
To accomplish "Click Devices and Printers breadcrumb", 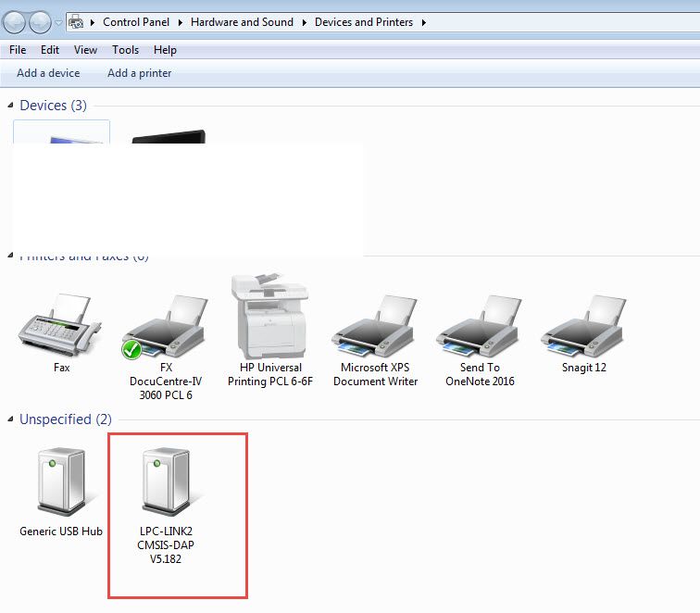I will 364,22.
